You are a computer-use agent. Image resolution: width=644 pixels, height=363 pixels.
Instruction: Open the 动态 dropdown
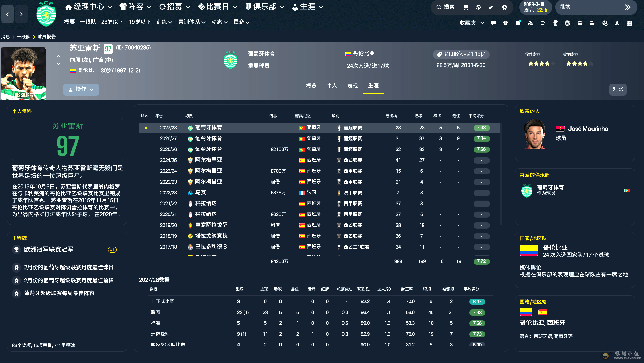220,22
